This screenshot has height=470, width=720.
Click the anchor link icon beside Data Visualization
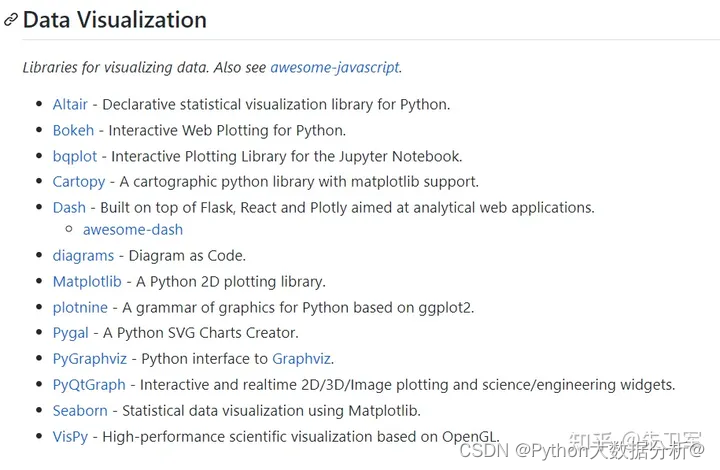pyautogui.click(x=10, y=20)
